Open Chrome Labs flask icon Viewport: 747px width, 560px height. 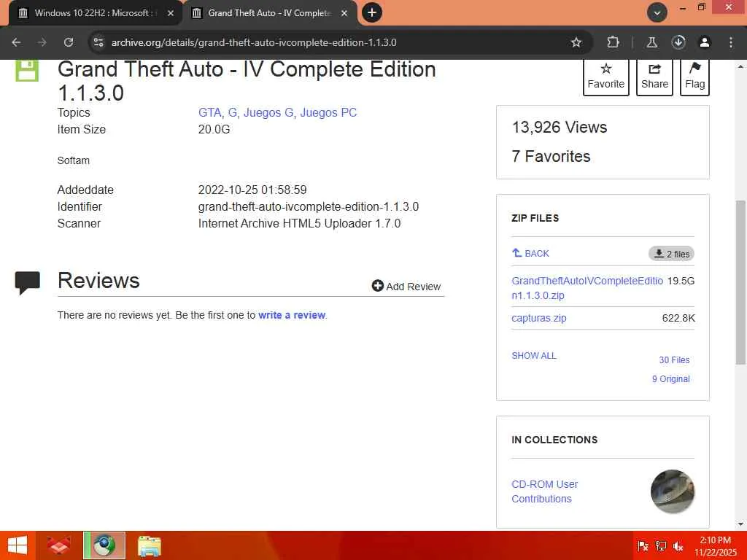(x=651, y=42)
